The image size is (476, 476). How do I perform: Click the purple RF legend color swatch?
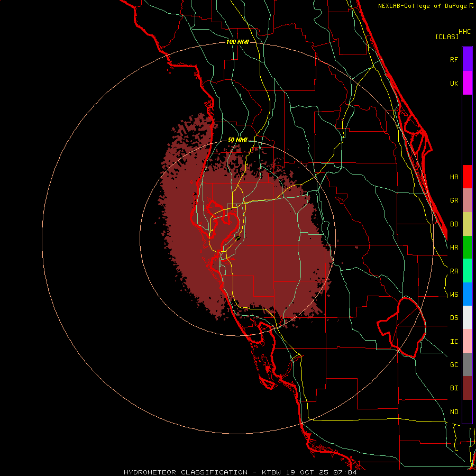coord(467,59)
